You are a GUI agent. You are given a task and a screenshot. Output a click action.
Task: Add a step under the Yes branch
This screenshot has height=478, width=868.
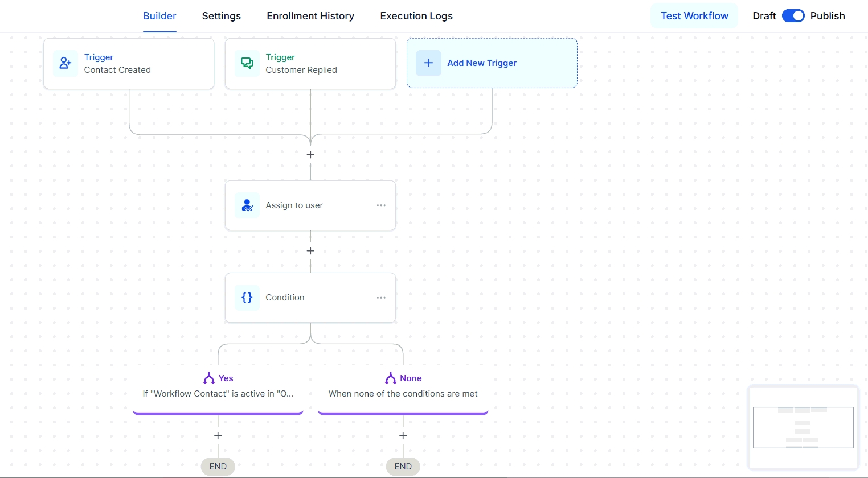tap(218, 436)
